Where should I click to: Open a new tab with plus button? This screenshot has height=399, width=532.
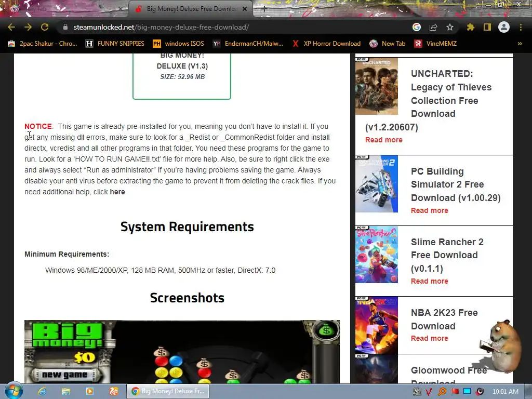[x=264, y=9]
